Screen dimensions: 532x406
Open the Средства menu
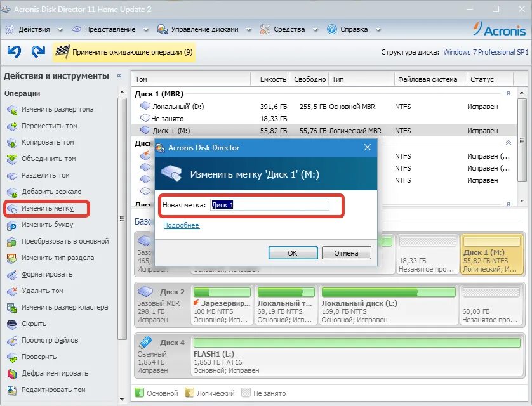[x=289, y=29]
